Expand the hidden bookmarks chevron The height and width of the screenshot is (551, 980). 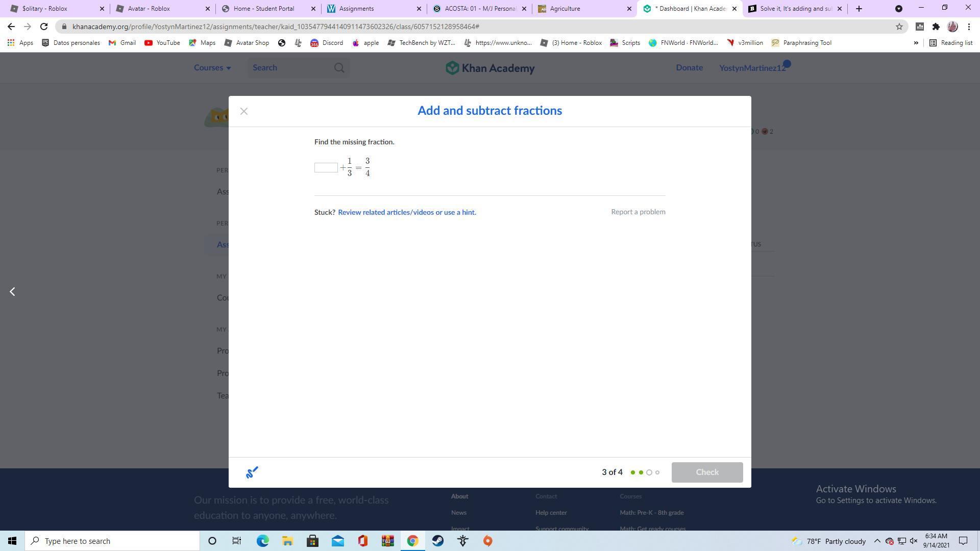click(916, 43)
